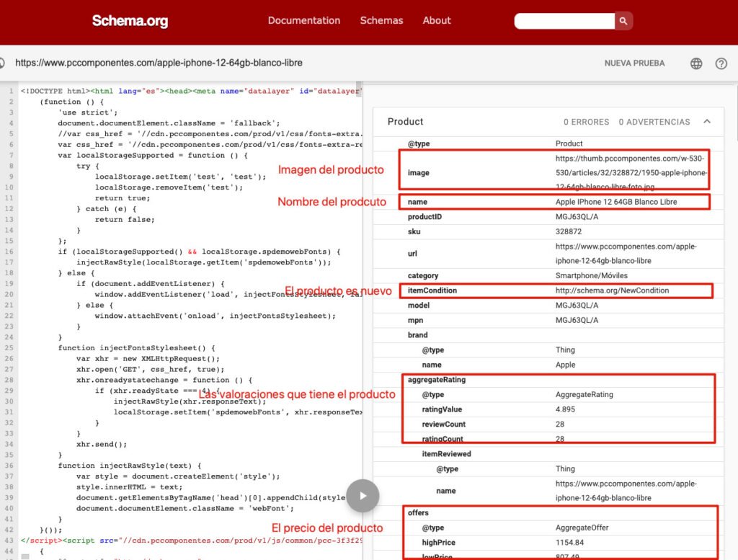Select the reviewCount 28 row
Screen dimensions: 738x560
coord(548,425)
